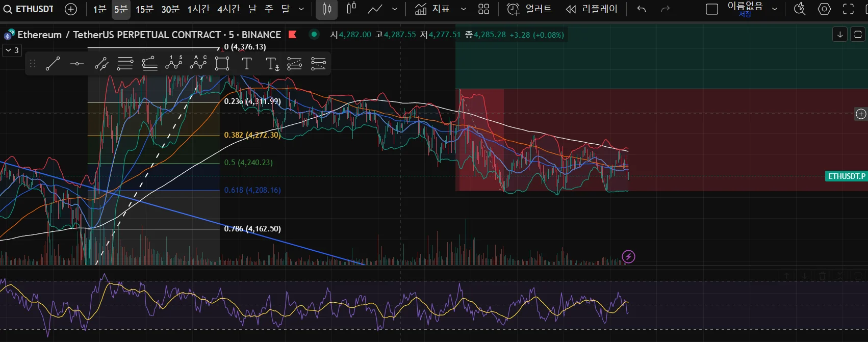Select the text annotation tool
Viewport: 868px width, 342px height.
(247, 64)
